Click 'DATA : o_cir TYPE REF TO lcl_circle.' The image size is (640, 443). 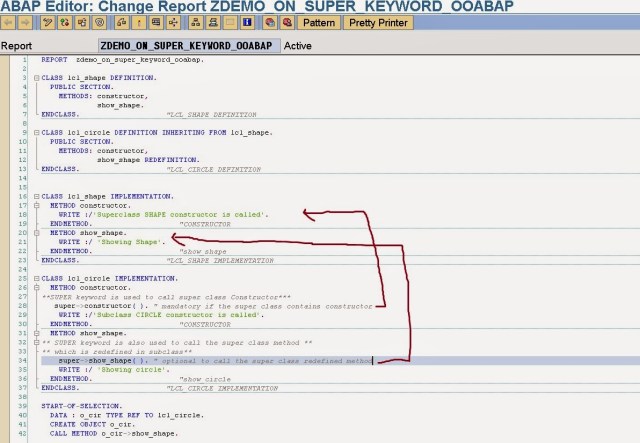127,415
